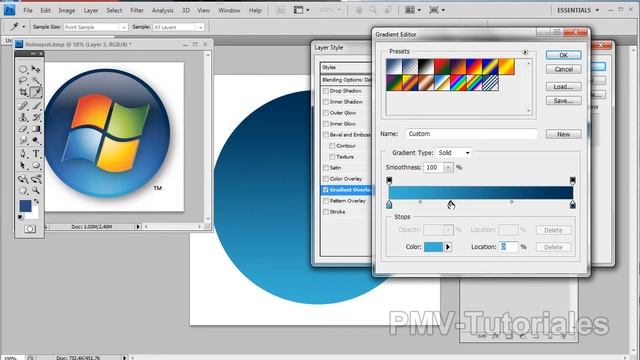Click the gradient Name field
The image size is (640, 360).
point(471,134)
